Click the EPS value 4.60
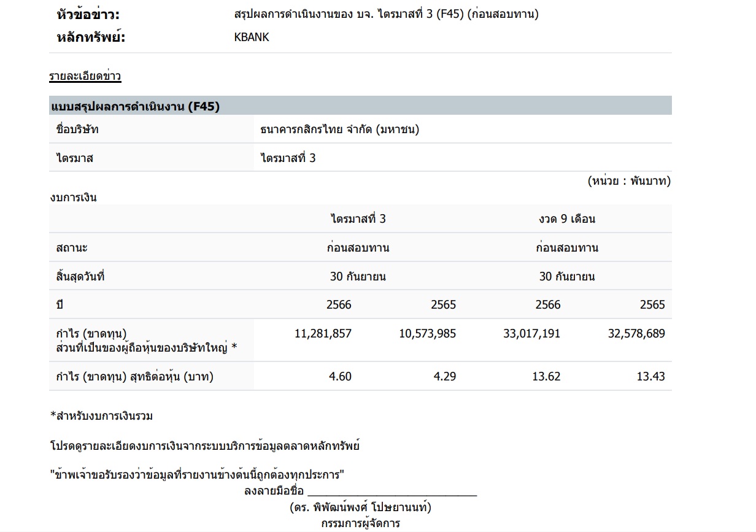This screenshot has height=532, width=756. (x=341, y=376)
